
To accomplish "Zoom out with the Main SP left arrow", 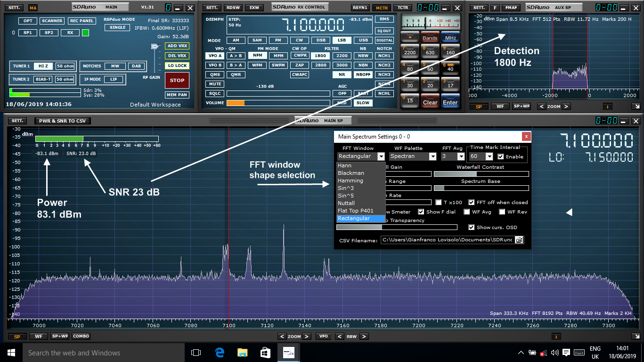I will point(282,337).
